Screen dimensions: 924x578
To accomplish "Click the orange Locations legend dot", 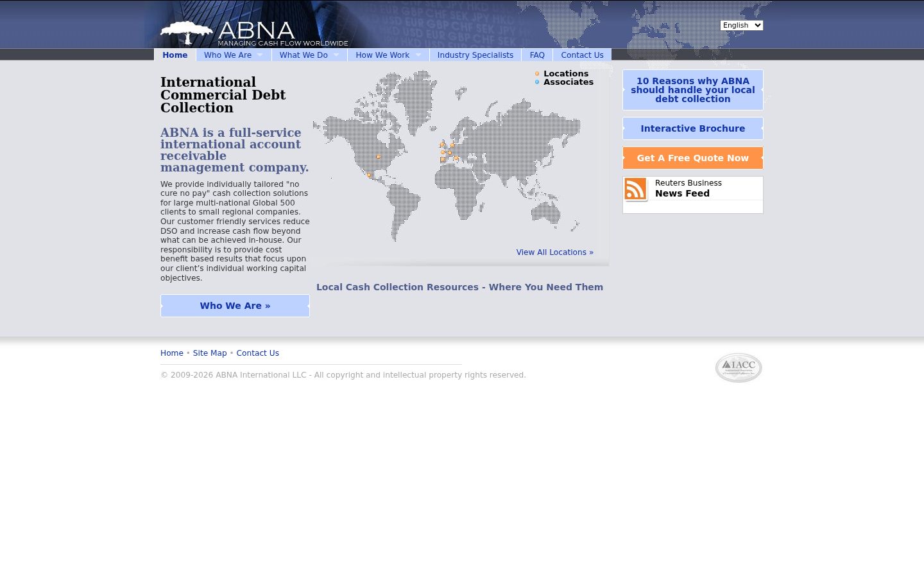I will coord(537,74).
